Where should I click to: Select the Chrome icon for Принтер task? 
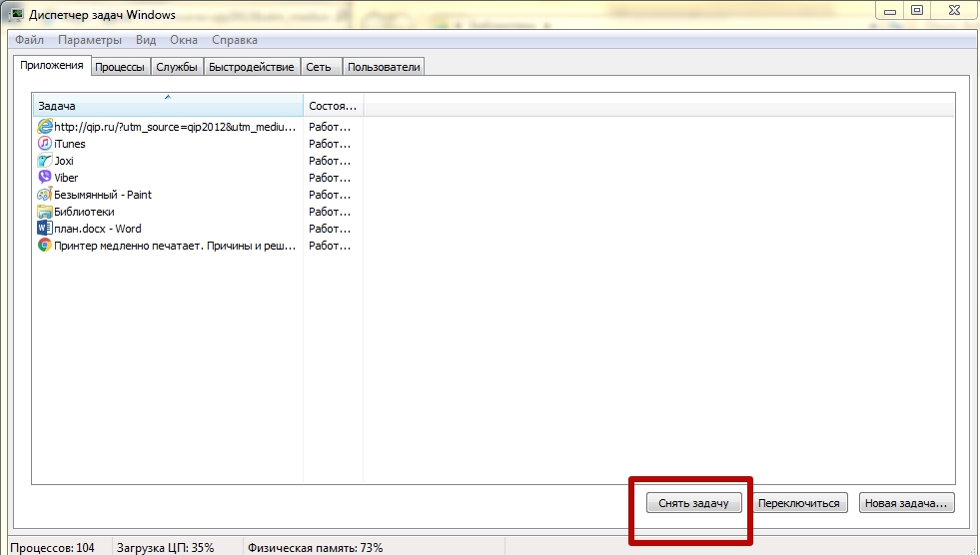tap(44, 246)
